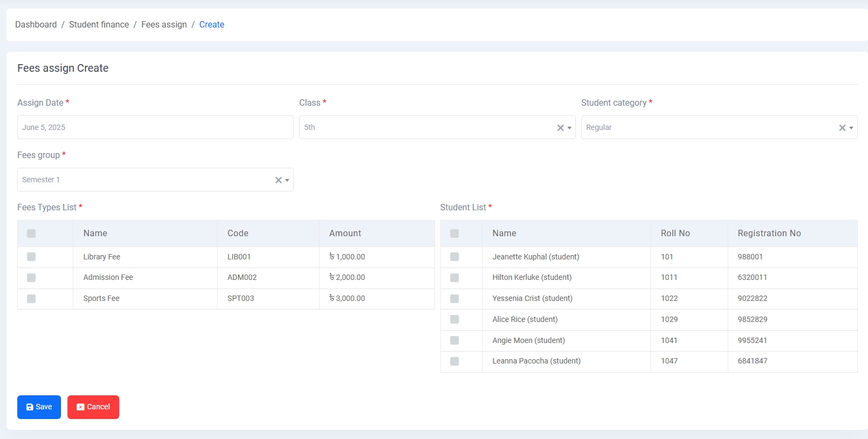Open the Student category dropdown arrow

[x=851, y=128]
